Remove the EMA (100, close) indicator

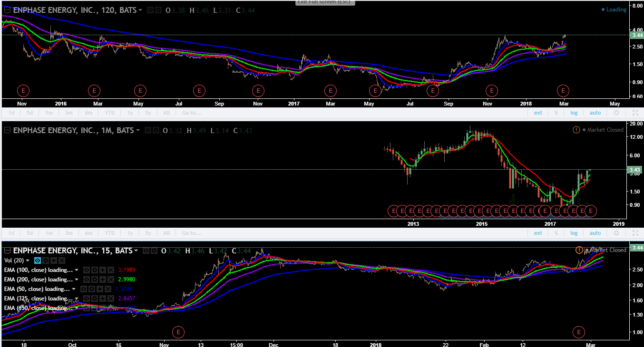[111, 270]
